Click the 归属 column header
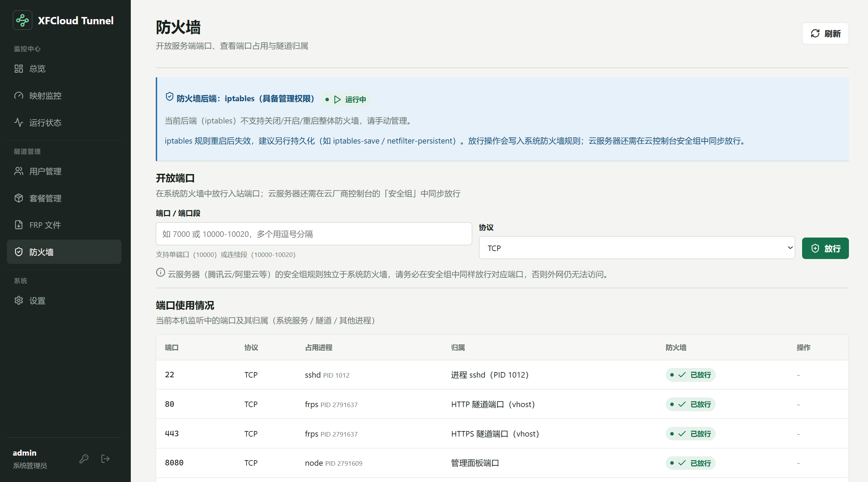 pos(458,348)
